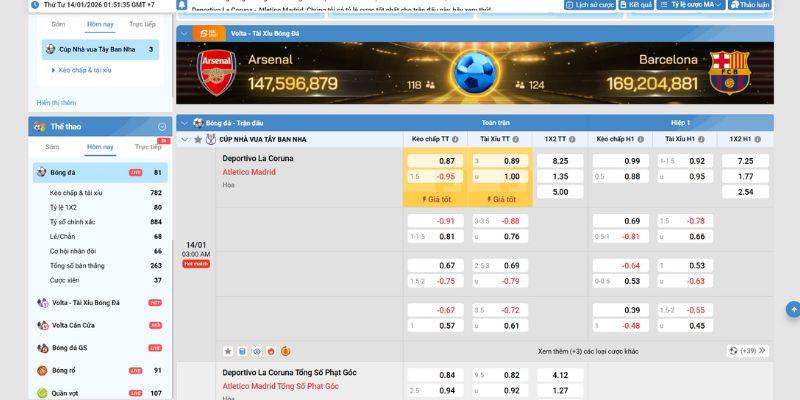Select Cúp Nhà vua Tây Ban Nha sidebar item

tap(100, 49)
